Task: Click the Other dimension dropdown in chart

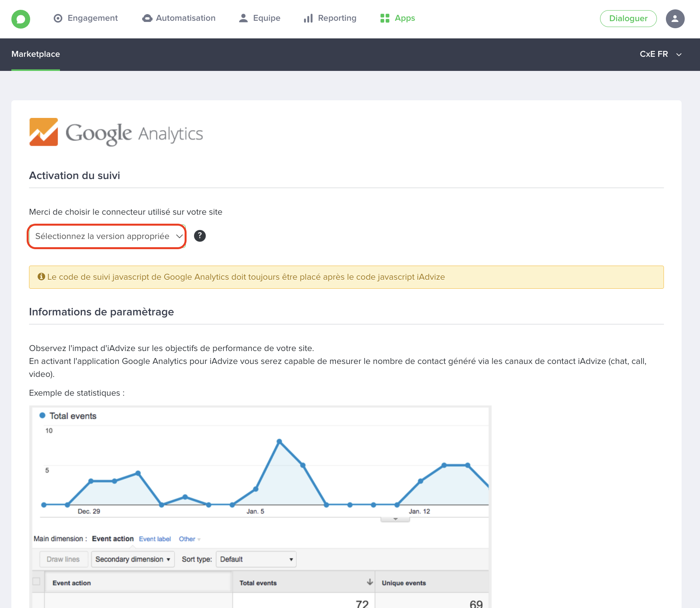Action: click(190, 539)
